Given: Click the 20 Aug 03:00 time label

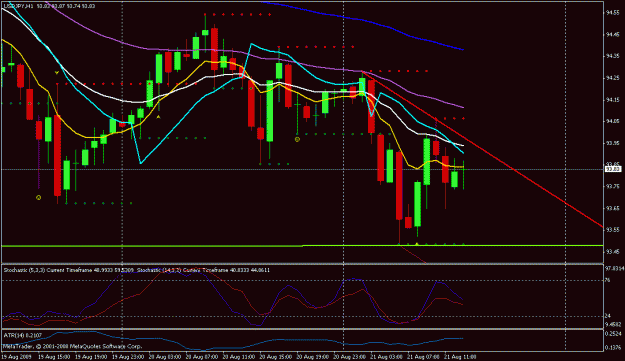Looking at the screenshot, I should pos(165,357).
